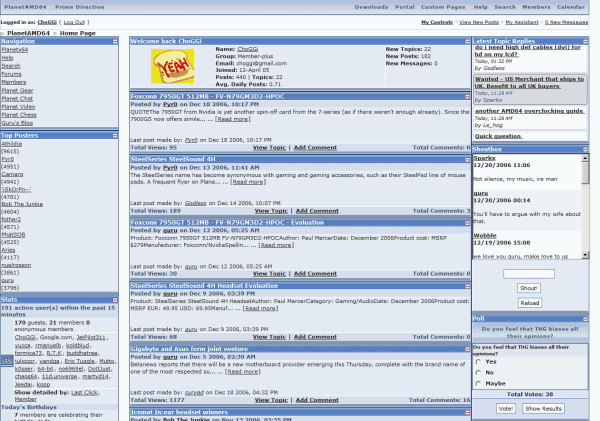
Task: Click the Log Out link
Action: (x=74, y=22)
